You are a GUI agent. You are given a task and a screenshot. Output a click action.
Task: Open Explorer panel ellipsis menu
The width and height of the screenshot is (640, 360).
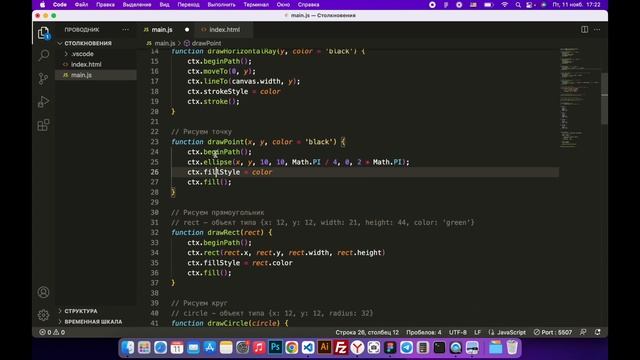(125, 29)
